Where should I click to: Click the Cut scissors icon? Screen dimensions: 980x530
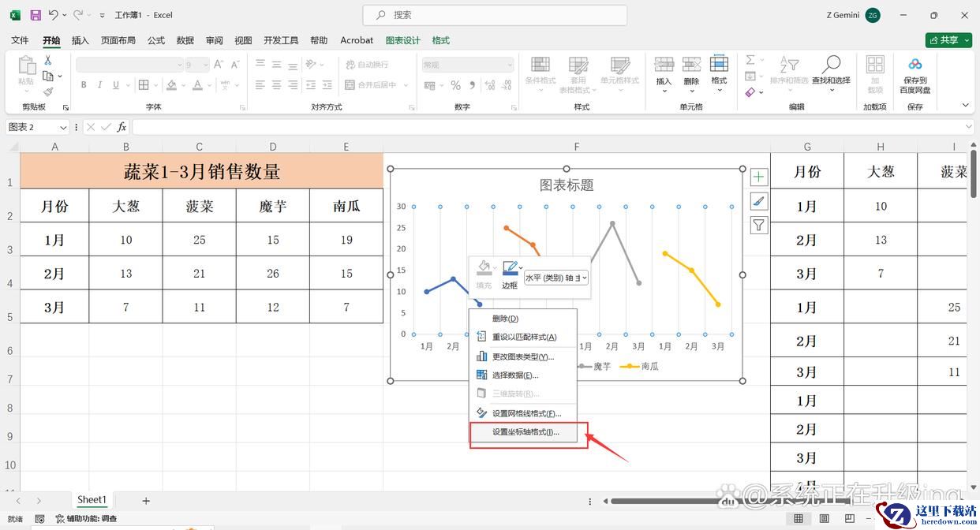point(48,60)
